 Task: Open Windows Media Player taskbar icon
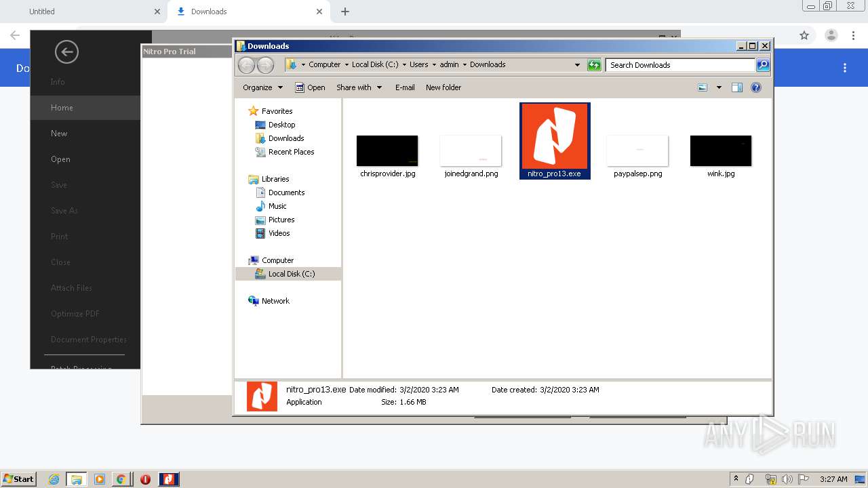(x=100, y=479)
